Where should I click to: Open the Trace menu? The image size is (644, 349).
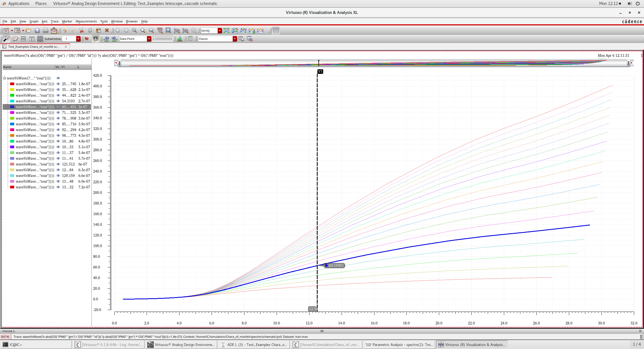pyautogui.click(x=55, y=21)
